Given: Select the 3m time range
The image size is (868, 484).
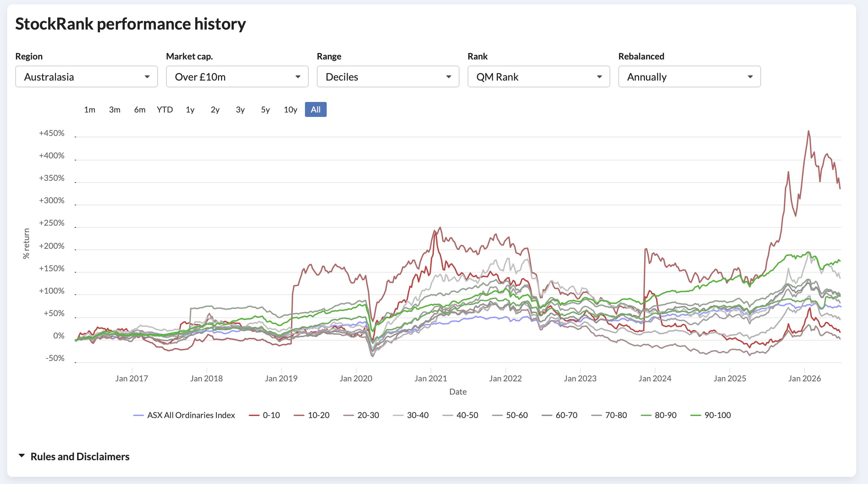Looking at the screenshot, I should coord(115,109).
